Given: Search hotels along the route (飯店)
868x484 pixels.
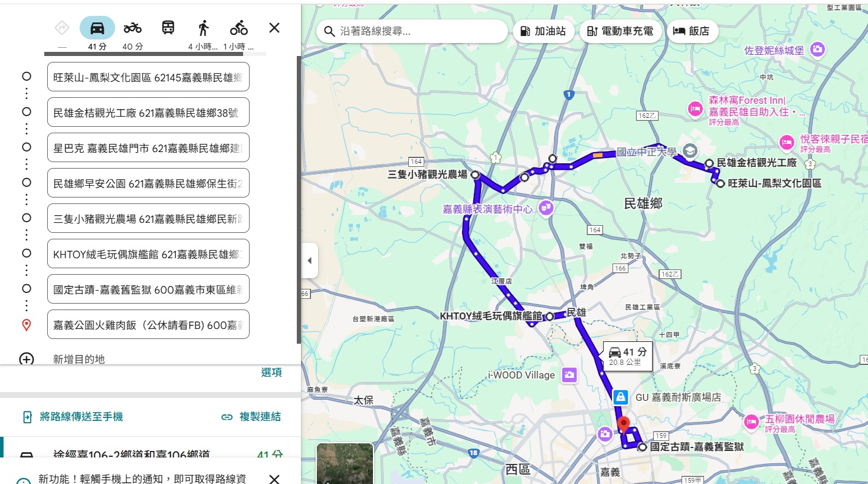Looking at the screenshot, I should click(x=692, y=31).
